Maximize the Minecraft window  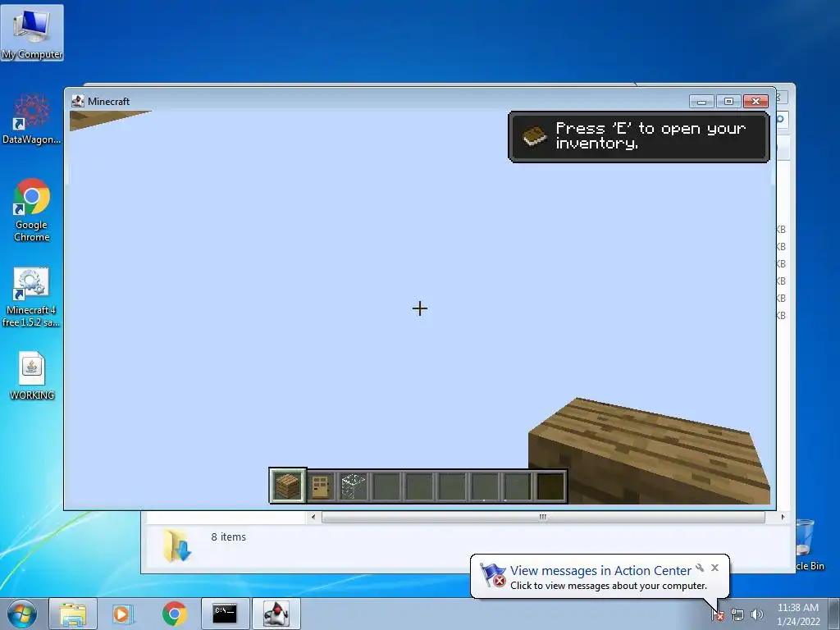click(728, 101)
